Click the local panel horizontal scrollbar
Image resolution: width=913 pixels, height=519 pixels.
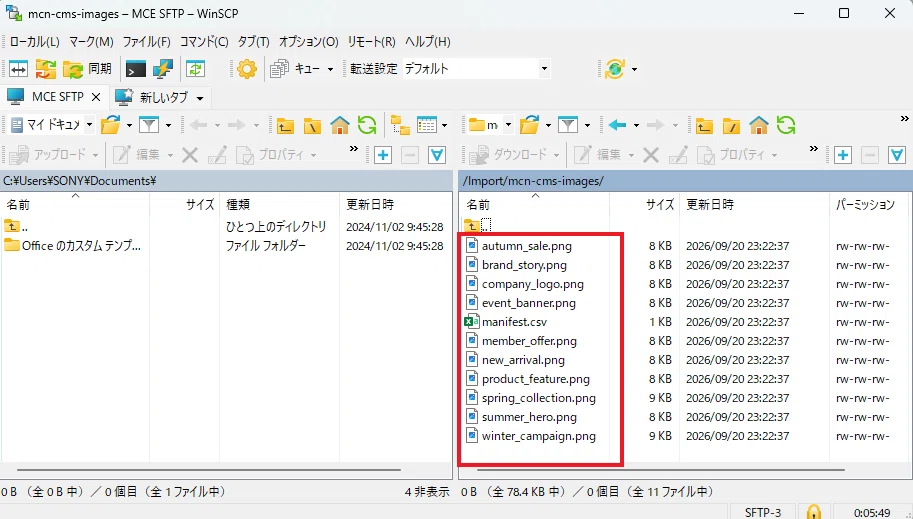coord(208,469)
